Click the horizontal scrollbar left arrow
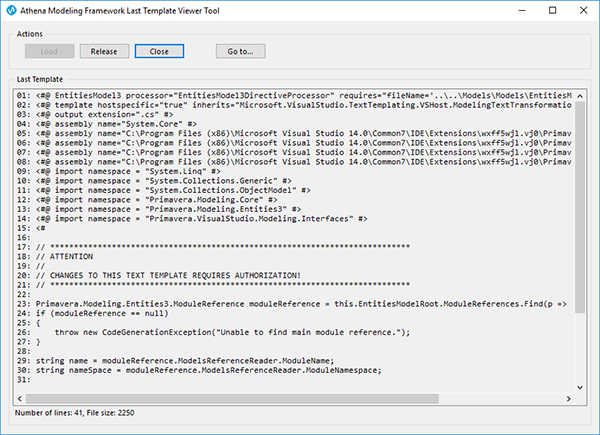Image resolution: width=600 pixels, height=435 pixels. [x=20, y=399]
